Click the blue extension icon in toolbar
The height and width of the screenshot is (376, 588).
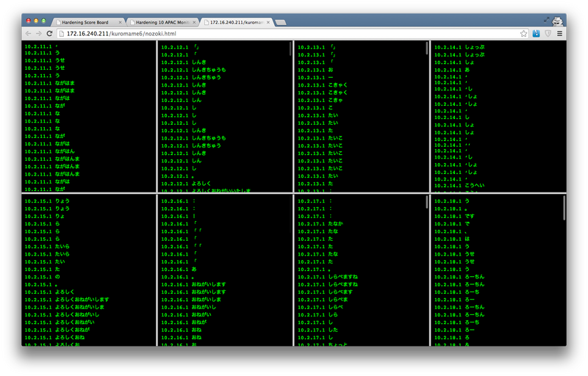pos(537,34)
